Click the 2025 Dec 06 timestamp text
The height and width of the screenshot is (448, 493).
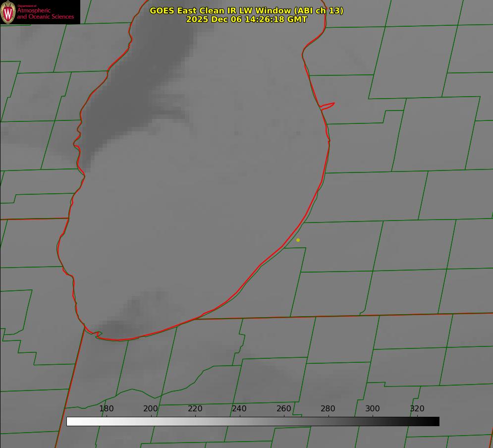coord(247,19)
